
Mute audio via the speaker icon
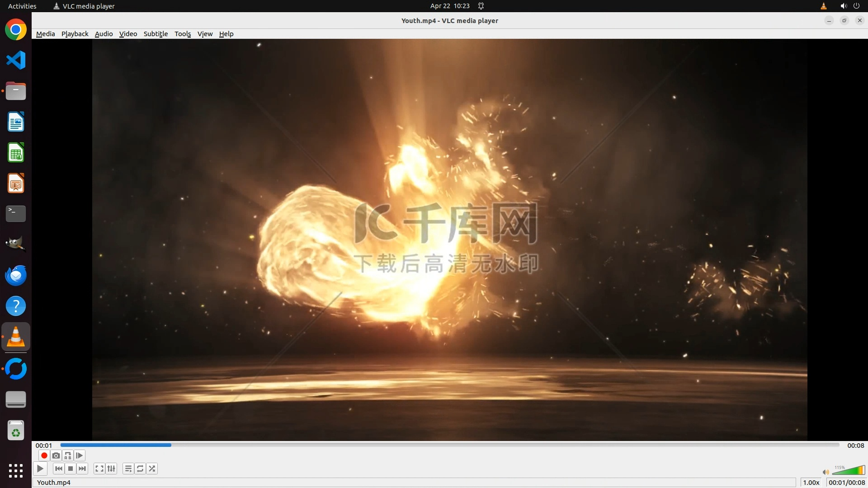point(826,472)
